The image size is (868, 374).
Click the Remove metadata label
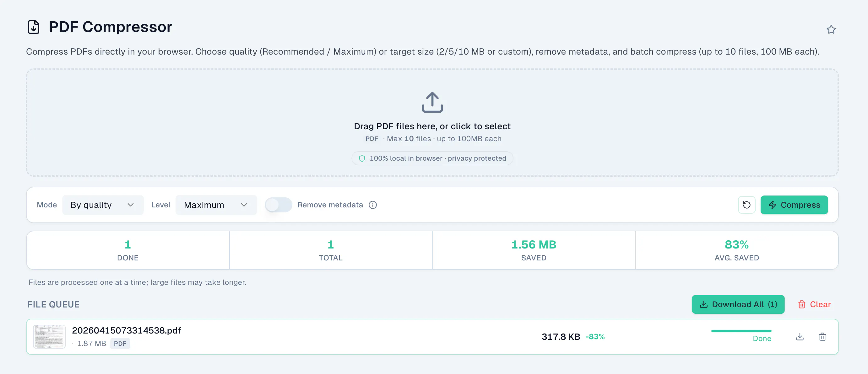[330, 205]
